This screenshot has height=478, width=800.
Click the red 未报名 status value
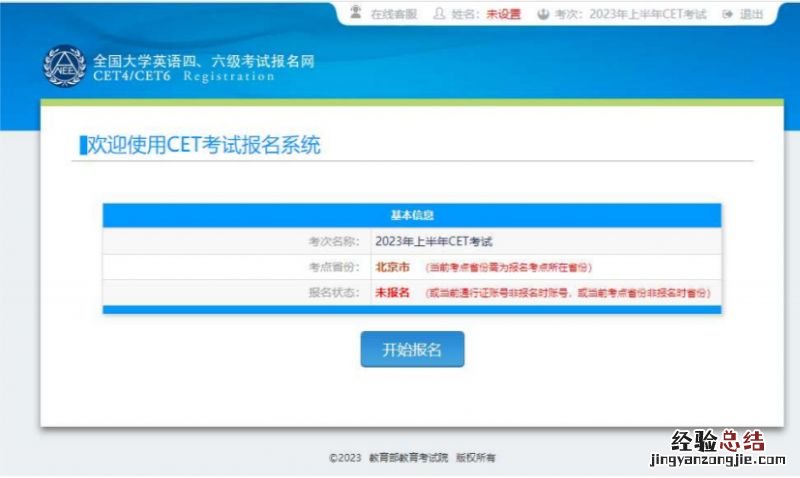pos(392,292)
